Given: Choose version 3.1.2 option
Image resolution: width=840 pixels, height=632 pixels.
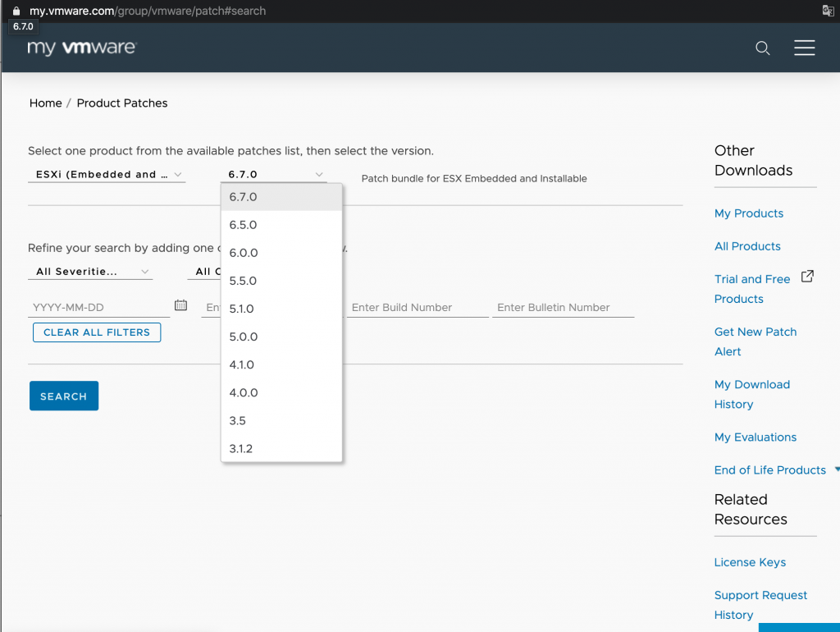Looking at the screenshot, I should (x=281, y=448).
